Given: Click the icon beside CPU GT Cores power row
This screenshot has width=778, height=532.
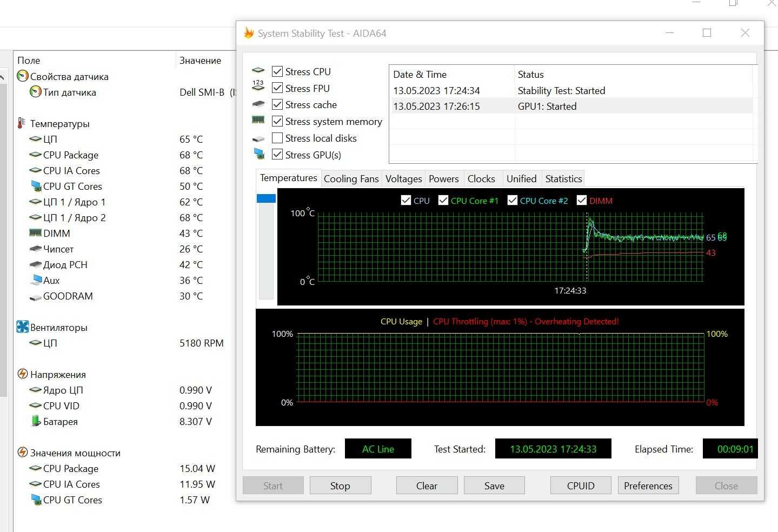Looking at the screenshot, I should [x=36, y=500].
